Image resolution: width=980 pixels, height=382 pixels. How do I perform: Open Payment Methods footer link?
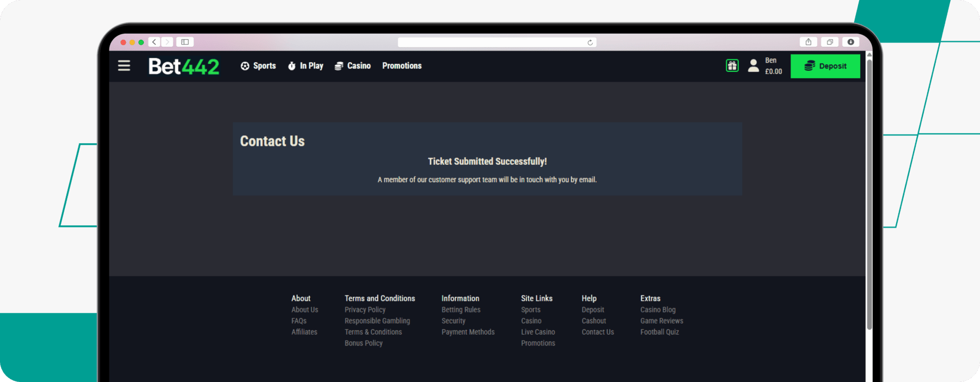(468, 332)
